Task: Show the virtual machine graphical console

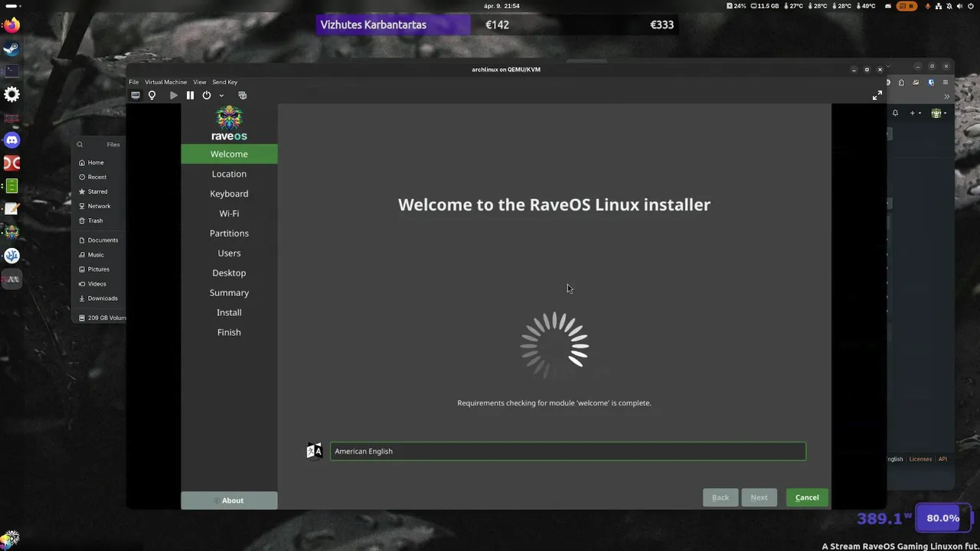Action: (x=136, y=96)
